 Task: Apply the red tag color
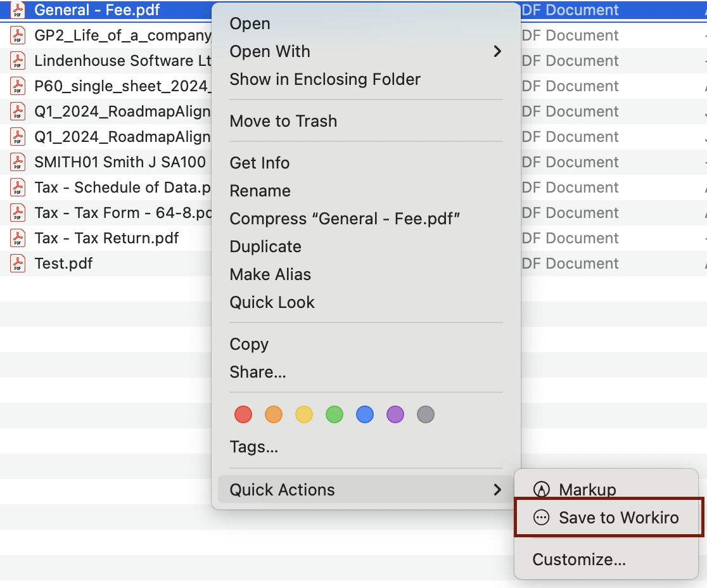pos(243,415)
